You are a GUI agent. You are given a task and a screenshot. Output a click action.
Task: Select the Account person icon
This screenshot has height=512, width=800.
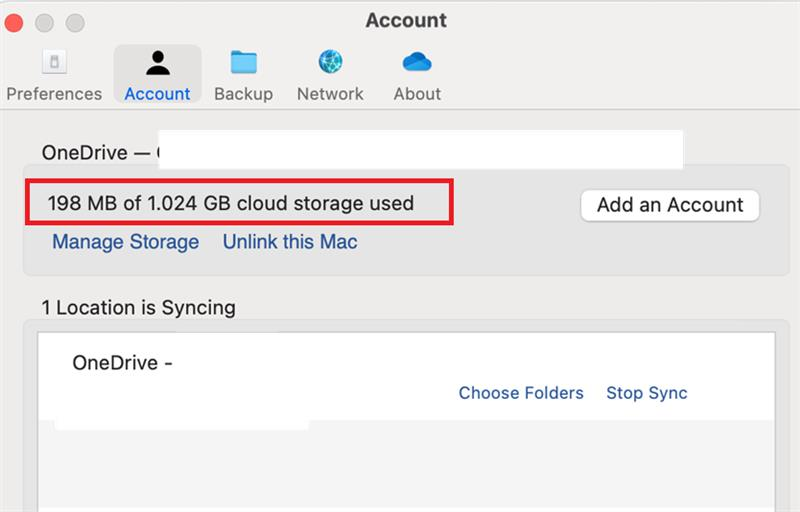coord(158,63)
